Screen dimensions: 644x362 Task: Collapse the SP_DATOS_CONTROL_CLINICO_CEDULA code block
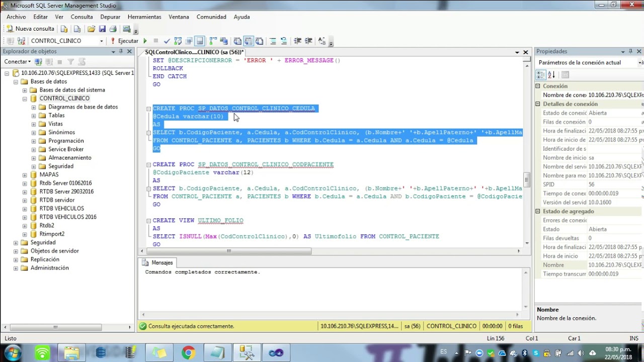tap(149, 109)
